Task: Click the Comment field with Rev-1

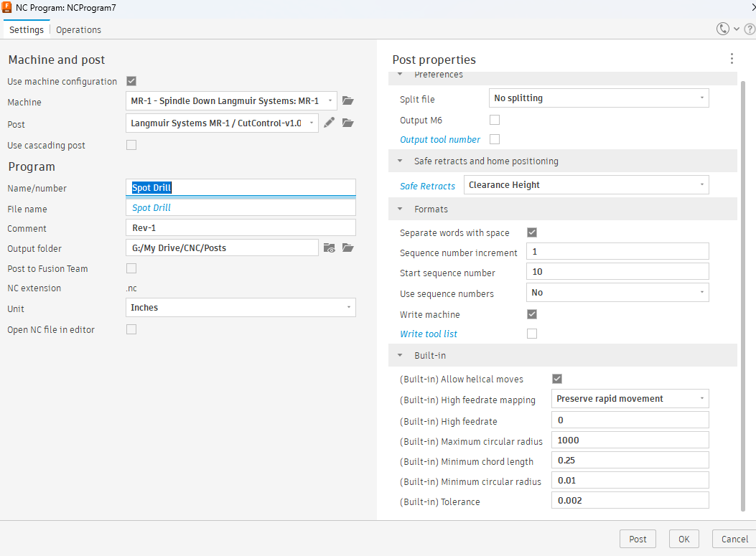Action: click(241, 228)
